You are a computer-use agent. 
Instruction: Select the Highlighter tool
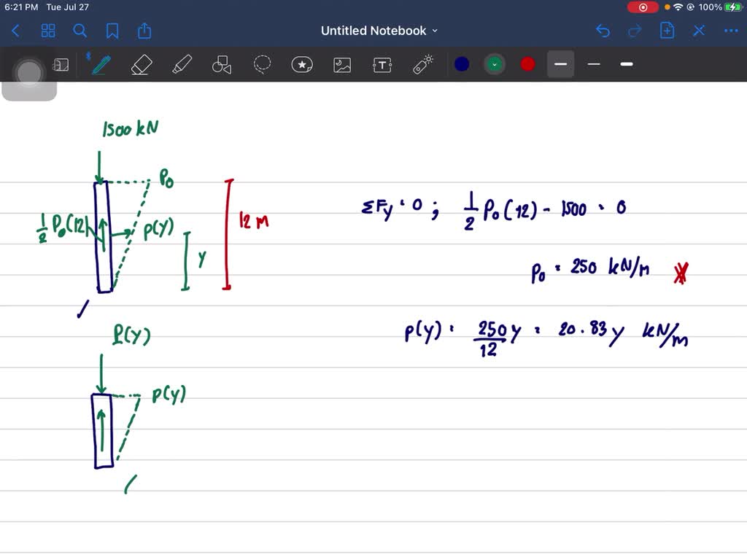pos(181,64)
